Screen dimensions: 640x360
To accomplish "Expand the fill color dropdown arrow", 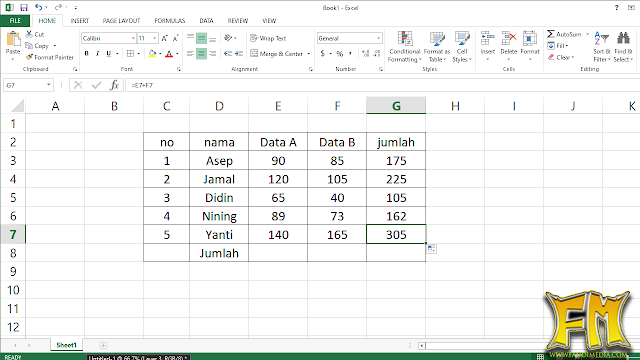I will (160, 53).
